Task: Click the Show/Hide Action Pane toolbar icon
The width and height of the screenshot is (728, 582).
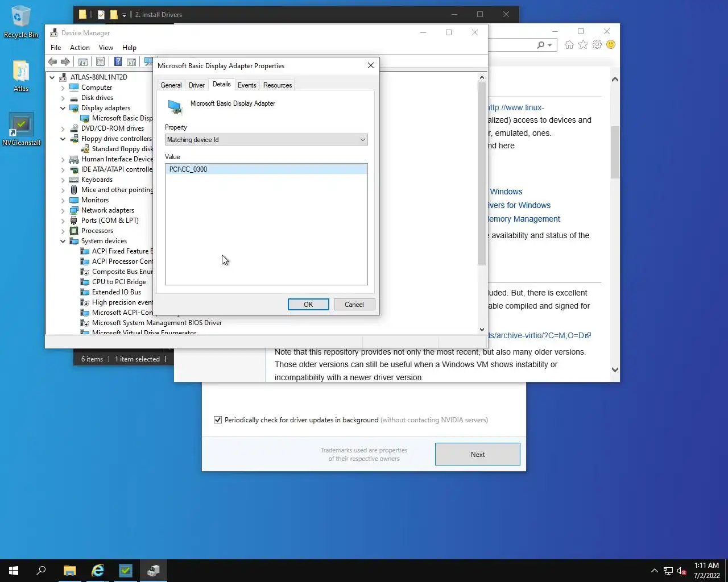Action: pos(131,62)
